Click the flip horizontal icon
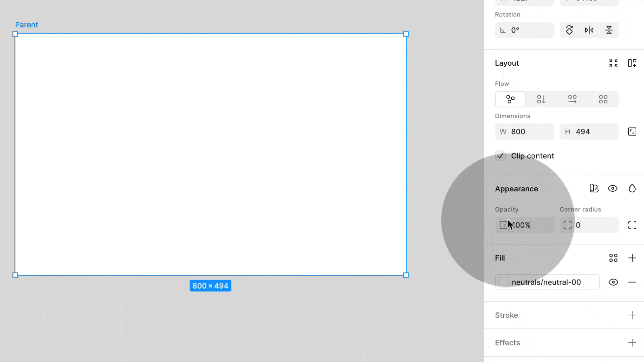Viewport: 644px width, 362px height. pyautogui.click(x=589, y=30)
